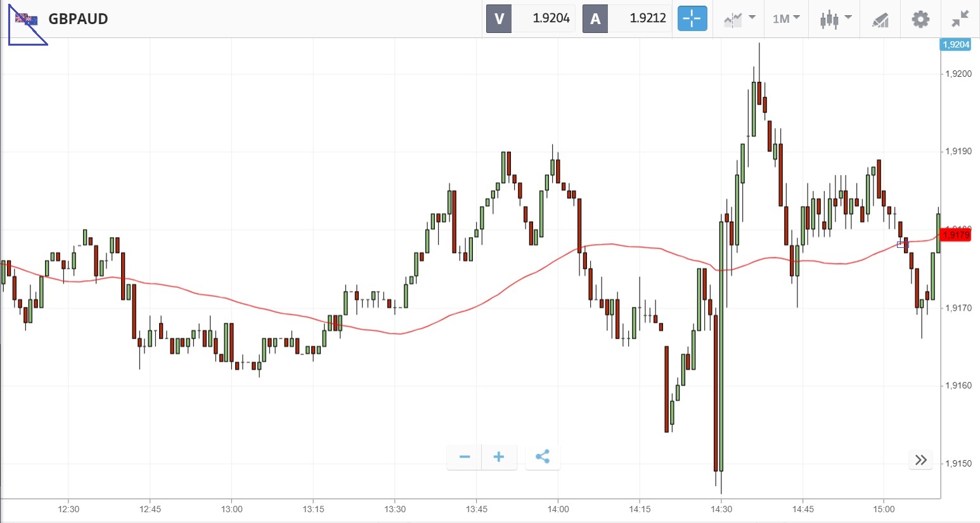Jump to latest candles with double-arrow

(x=921, y=460)
